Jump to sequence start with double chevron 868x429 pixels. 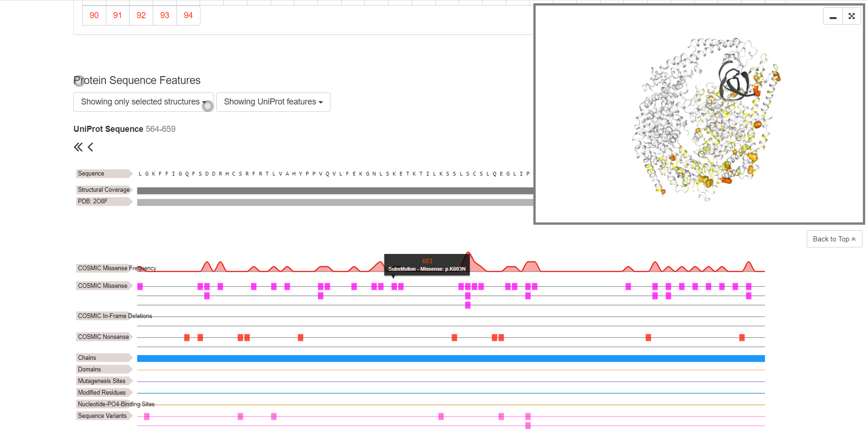(x=78, y=147)
